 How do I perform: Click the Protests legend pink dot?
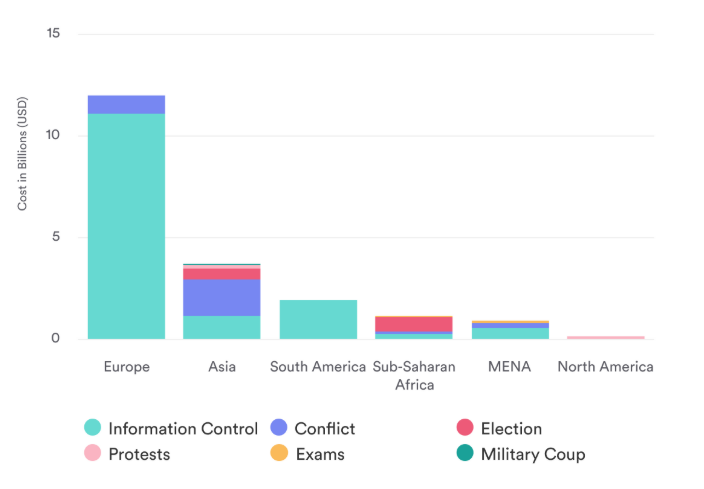point(93,454)
